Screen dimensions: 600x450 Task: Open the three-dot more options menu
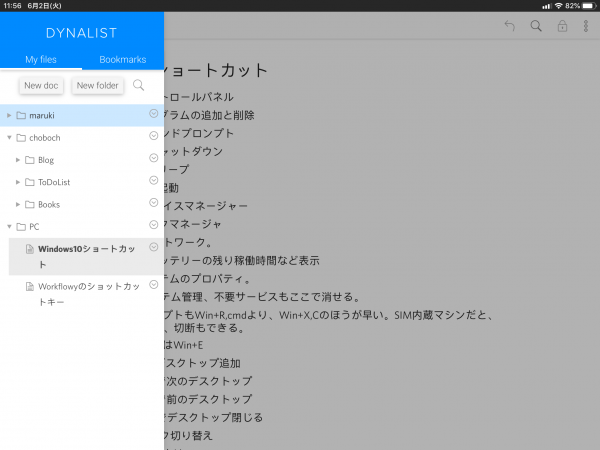[586, 27]
